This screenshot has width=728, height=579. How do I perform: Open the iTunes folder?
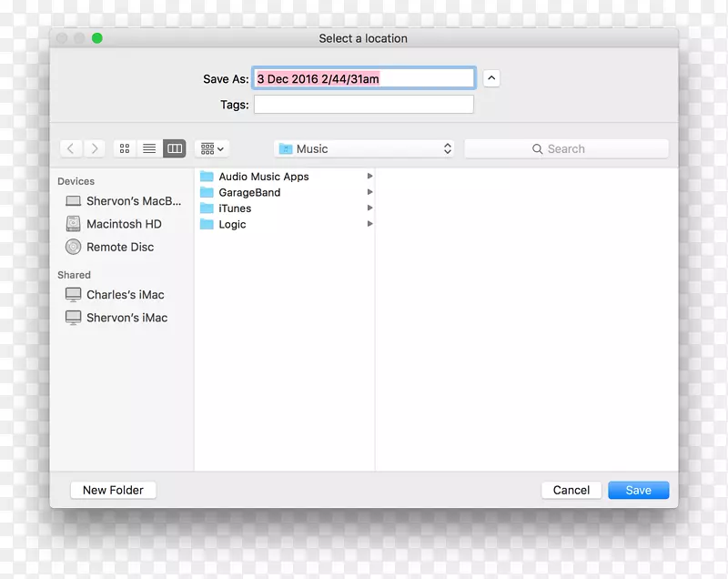pos(235,208)
